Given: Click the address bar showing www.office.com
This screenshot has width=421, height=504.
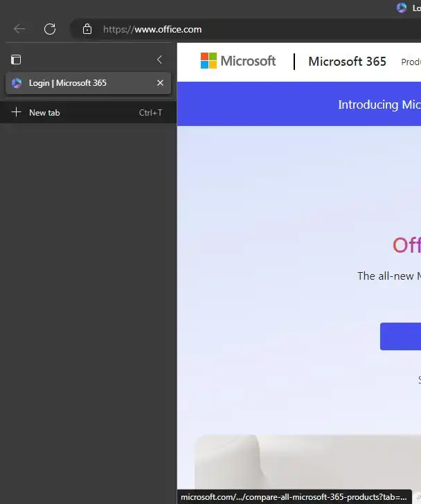Looking at the screenshot, I should click(246, 29).
